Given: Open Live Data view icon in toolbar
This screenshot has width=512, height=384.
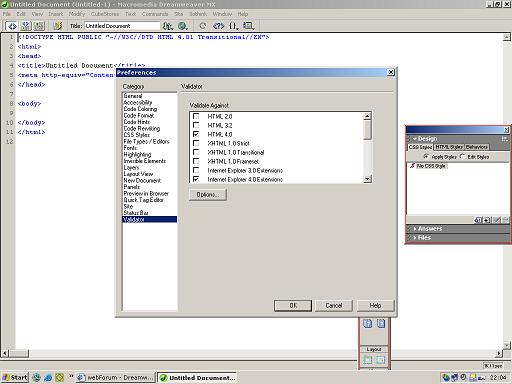Looking at the screenshot, I should click(x=58, y=26).
